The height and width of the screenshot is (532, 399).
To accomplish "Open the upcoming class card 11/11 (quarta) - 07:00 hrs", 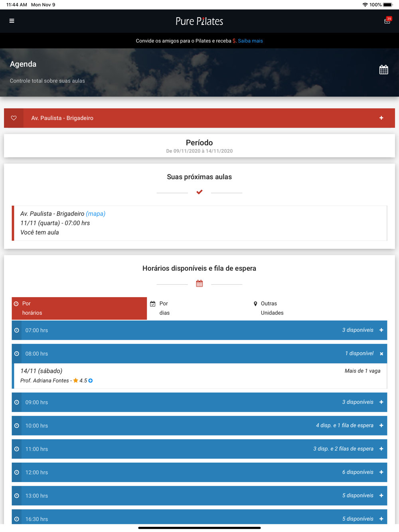I will click(x=199, y=223).
